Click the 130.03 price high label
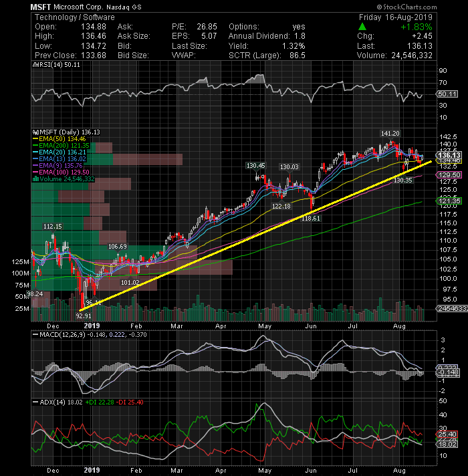 pyautogui.click(x=289, y=166)
